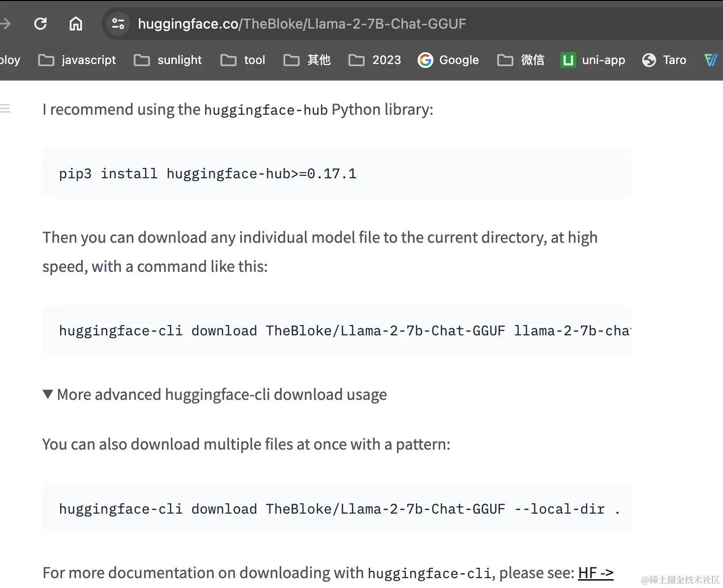
Task: Open the tool bookmarks folder
Action: click(x=243, y=60)
